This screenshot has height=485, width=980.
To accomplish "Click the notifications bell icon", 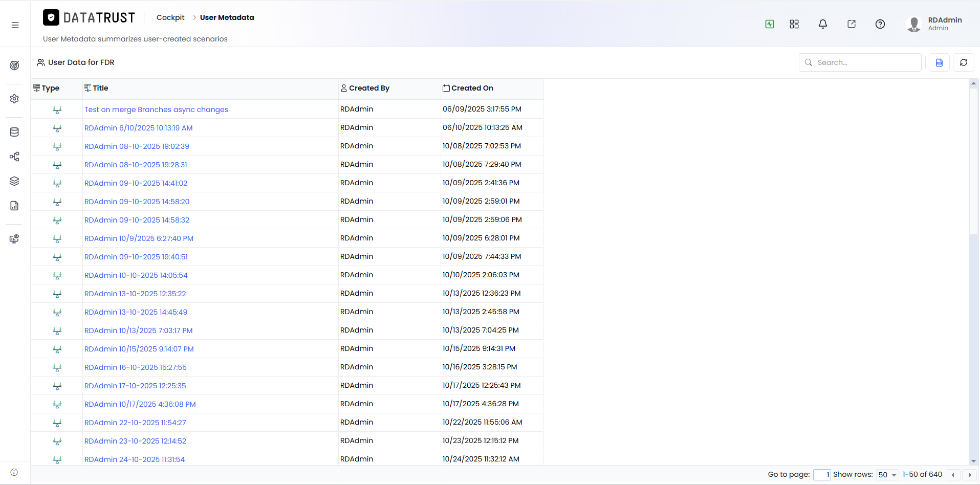I will 823,24.
